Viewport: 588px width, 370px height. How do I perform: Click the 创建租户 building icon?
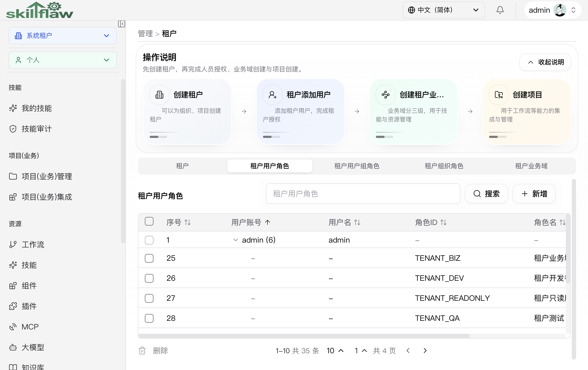[159, 95]
